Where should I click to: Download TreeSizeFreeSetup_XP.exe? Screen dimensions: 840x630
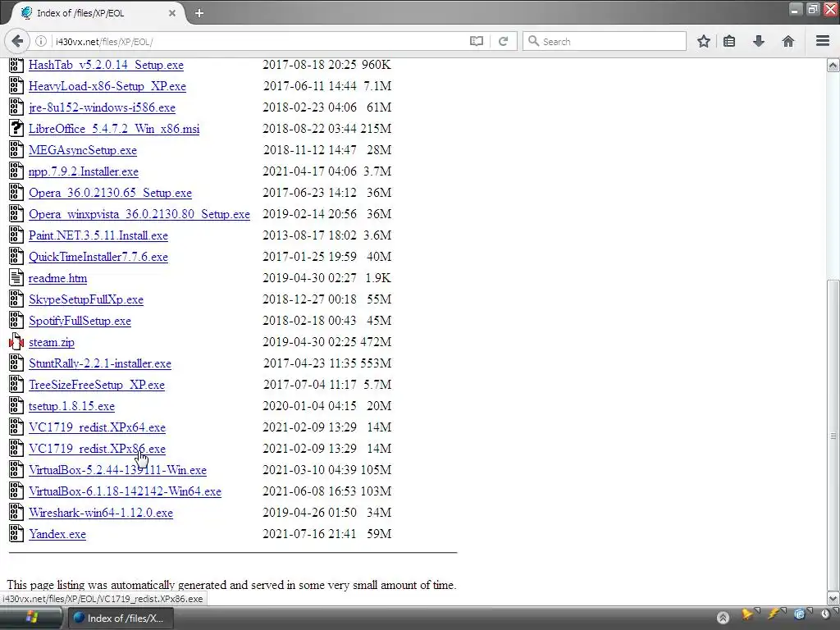pyautogui.click(x=97, y=386)
